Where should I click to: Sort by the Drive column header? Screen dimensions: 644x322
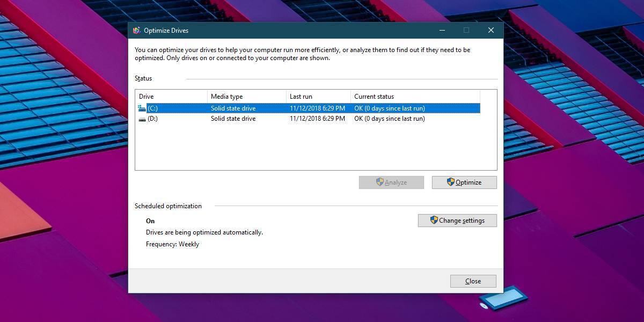point(171,97)
